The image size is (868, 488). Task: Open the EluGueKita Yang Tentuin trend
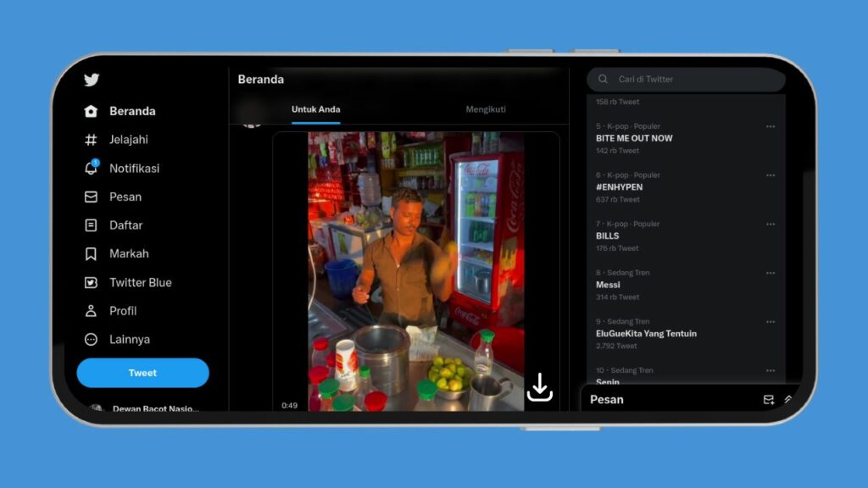click(x=646, y=334)
